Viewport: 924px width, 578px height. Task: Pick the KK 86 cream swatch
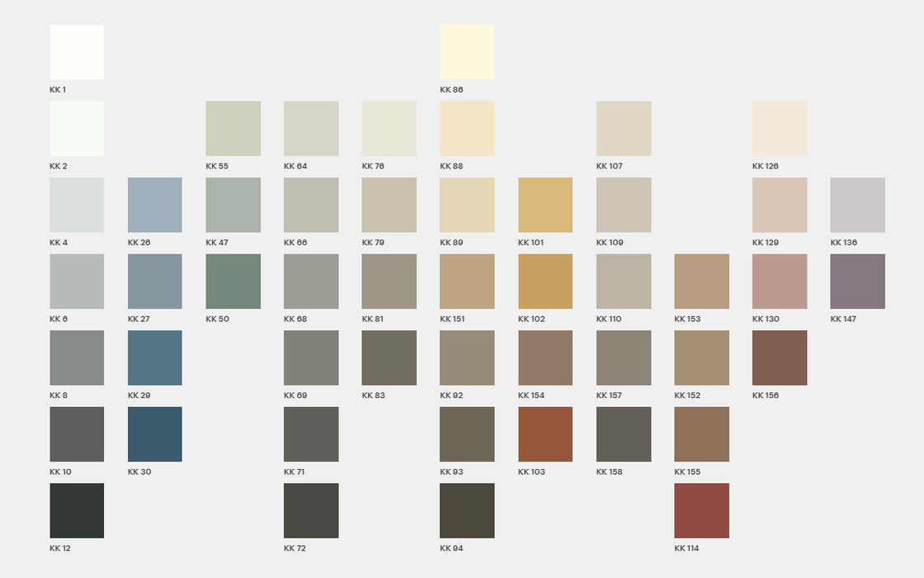(467, 52)
